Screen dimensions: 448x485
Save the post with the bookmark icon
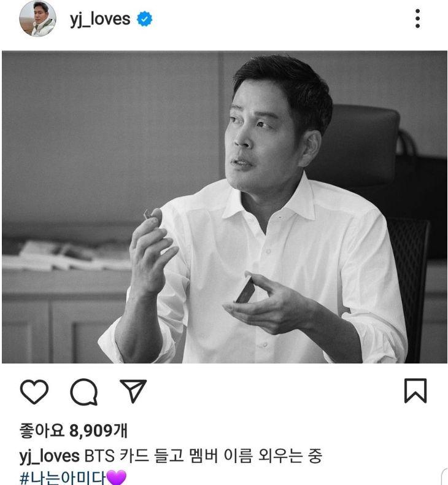pos(415,390)
